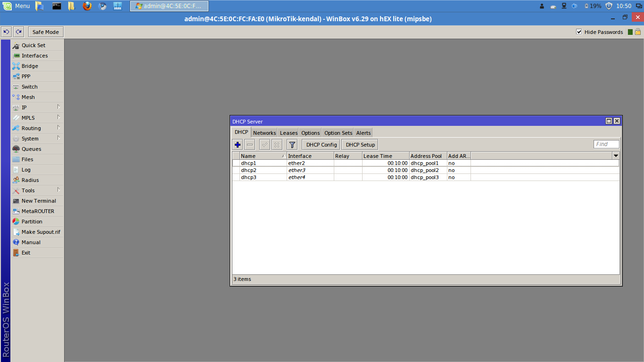
Task: Maximize the DHCP Server window
Action: pos(609,121)
